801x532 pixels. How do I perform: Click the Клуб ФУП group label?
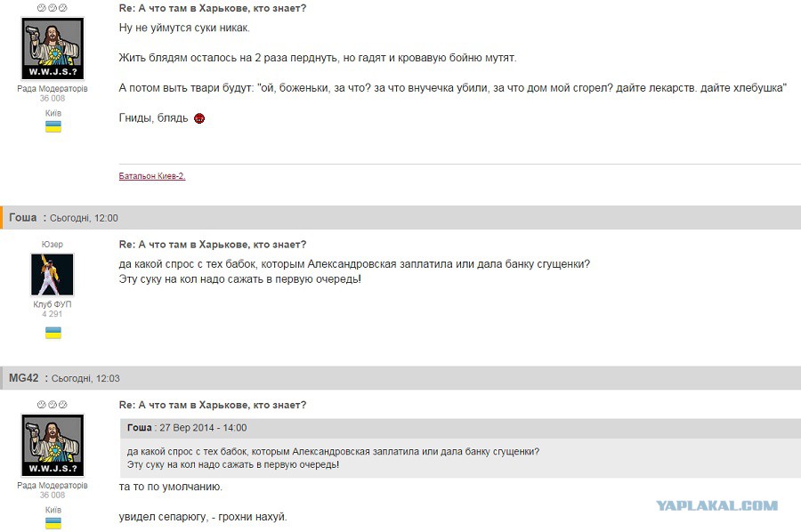tap(53, 304)
